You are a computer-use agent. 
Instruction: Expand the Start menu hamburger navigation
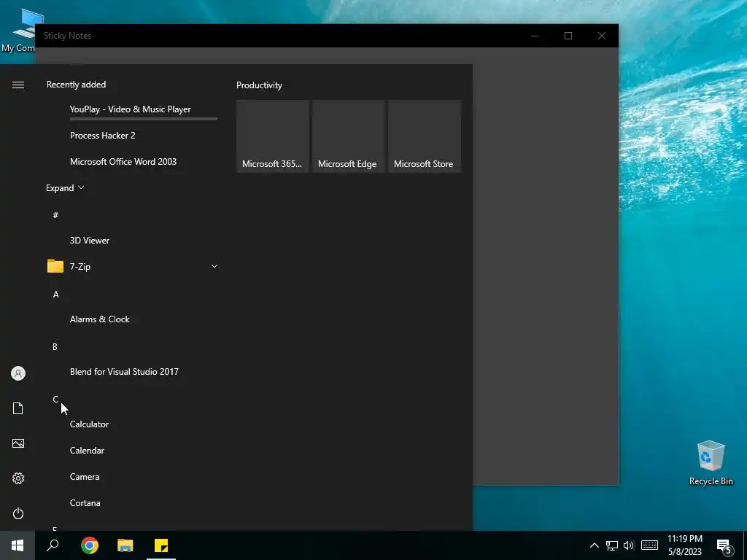pyautogui.click(x=18, y=85)
